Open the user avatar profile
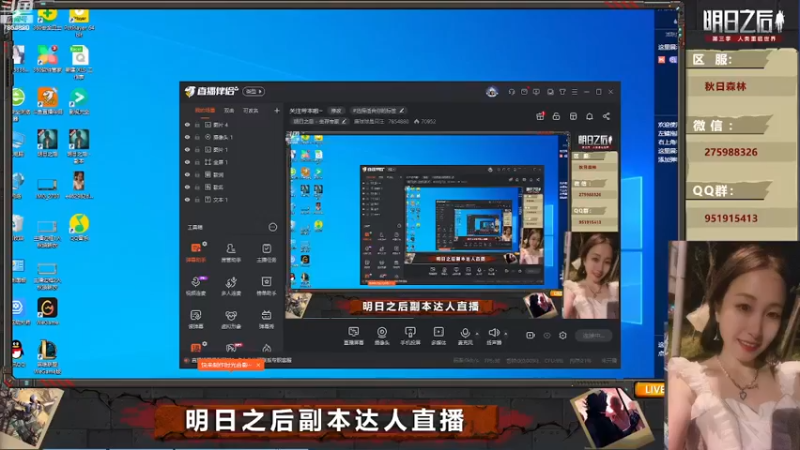800x450 pixels. tap(492, 92)
